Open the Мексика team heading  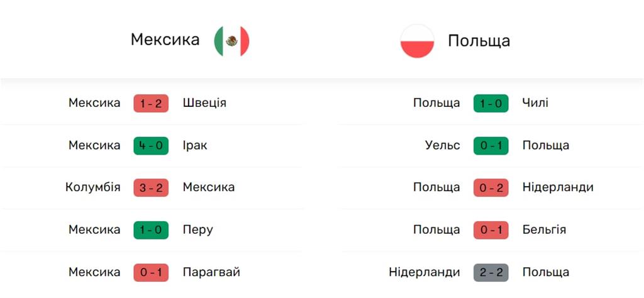(165, 40)
